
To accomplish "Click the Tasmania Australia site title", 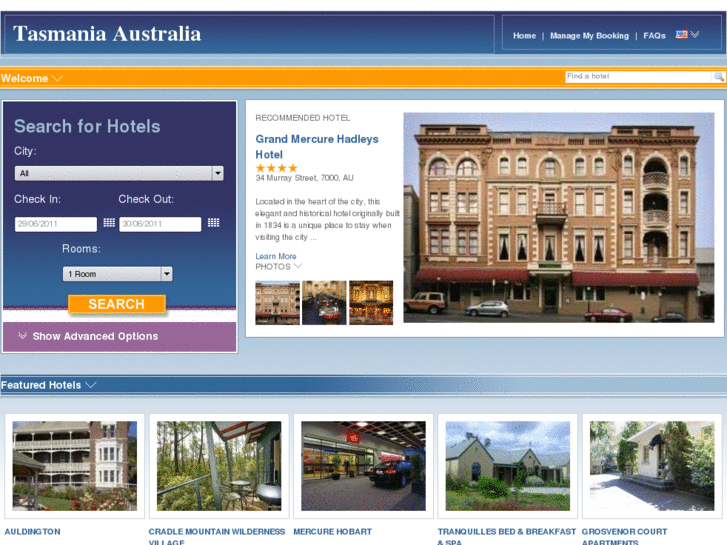I will pyautogui.click(x=107, y=34).
